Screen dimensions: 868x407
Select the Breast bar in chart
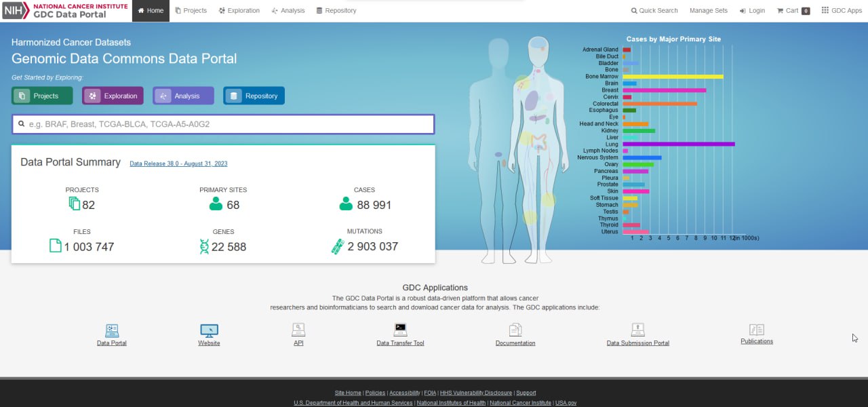[665, 90]
